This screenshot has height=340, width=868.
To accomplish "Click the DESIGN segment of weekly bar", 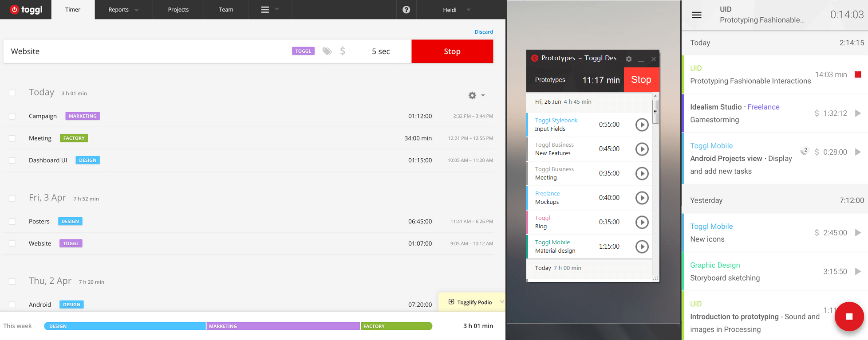I will tap(125, 326).
